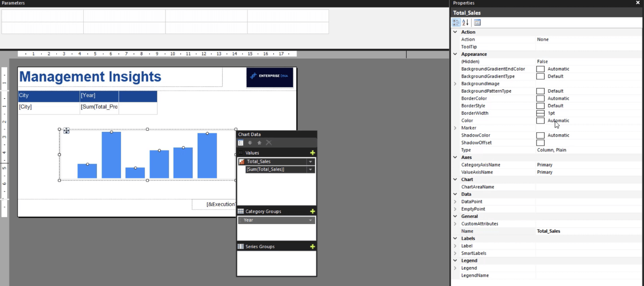Collapse the Chart property group

pos(455,180)
